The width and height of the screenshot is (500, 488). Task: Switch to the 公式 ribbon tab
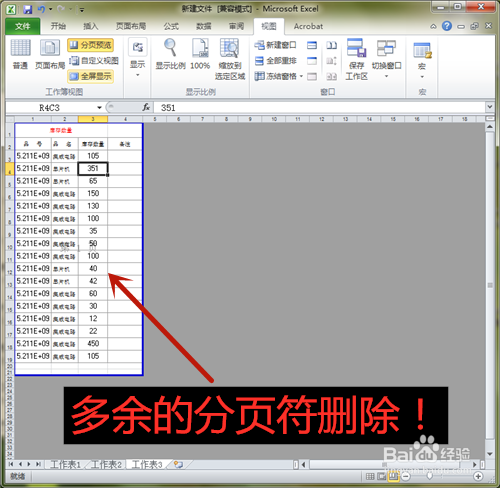tap(171, 26)
